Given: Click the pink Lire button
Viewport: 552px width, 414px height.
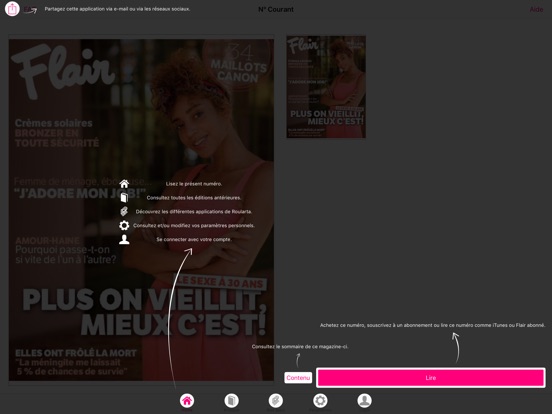Looking at the screenshot, I should pos(431,378).
